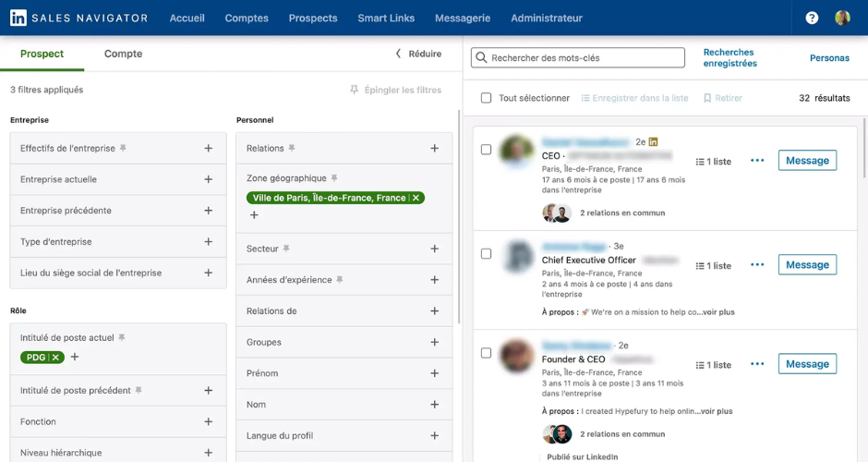Open the help question mark icon
This screenshot has height=462, width=868.
click(x=812, y=18)
